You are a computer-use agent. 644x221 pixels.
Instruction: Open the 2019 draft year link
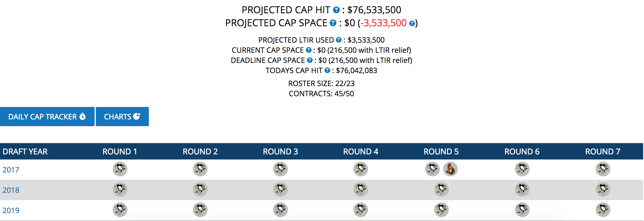click(x=11, y=211)
